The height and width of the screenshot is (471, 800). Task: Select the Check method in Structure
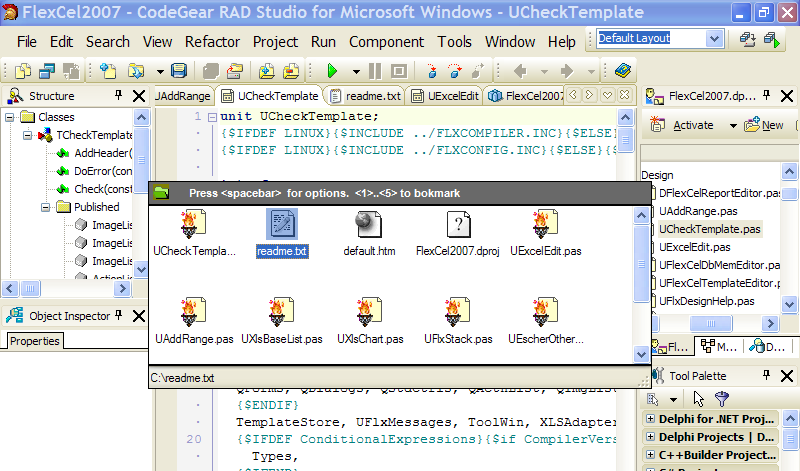103,189
